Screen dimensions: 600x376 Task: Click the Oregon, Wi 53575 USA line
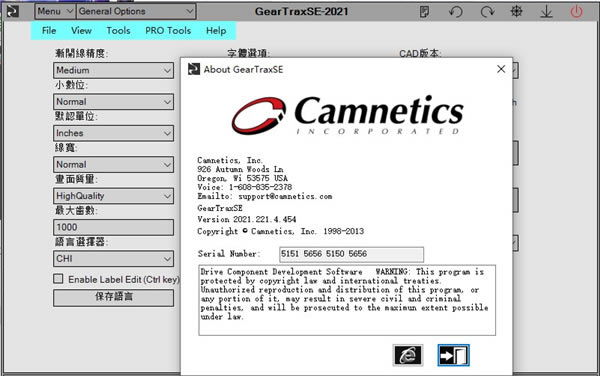coord(242,178)
